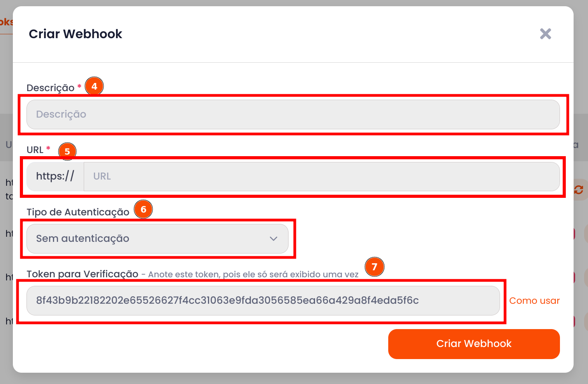Click the orange refresh icon behind the dialog
The width and height of the screenshot is (588, 384).
pos(579,190)
